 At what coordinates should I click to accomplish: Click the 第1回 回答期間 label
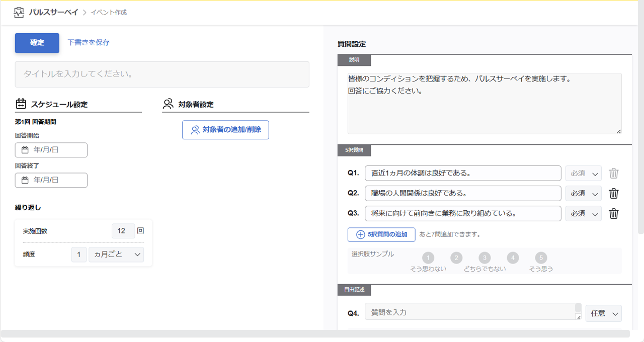(x=35, y=122)
